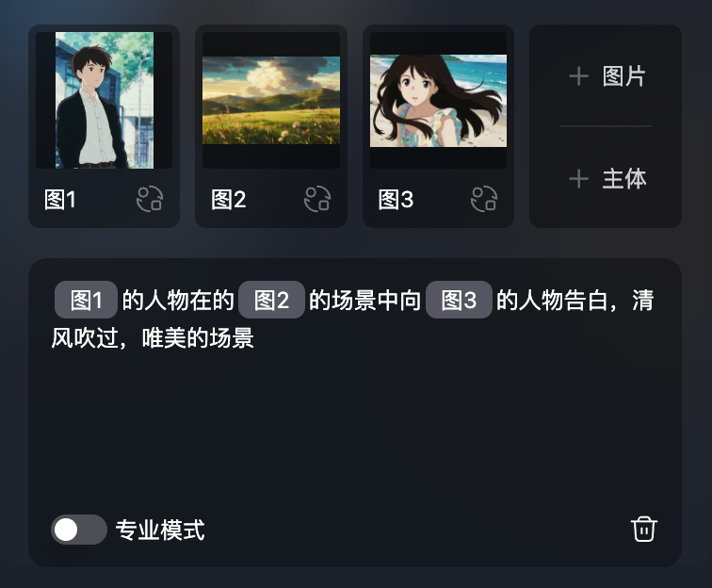This screenshot has height=588, width=712.
Task: Click the 图2 tag in the prompt
Action: pyautogui.click(x=271, y=300)
